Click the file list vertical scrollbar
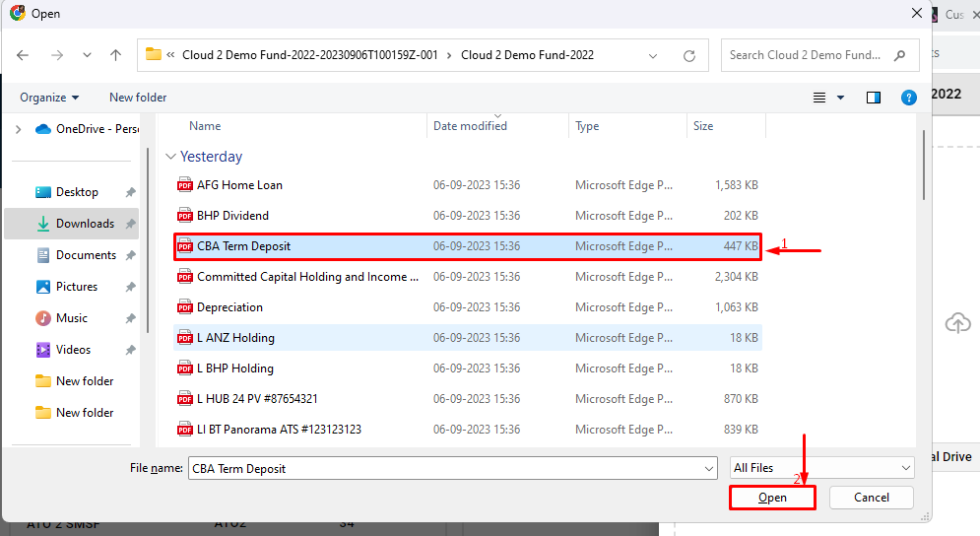980x536 pixels. click(923, 166)
